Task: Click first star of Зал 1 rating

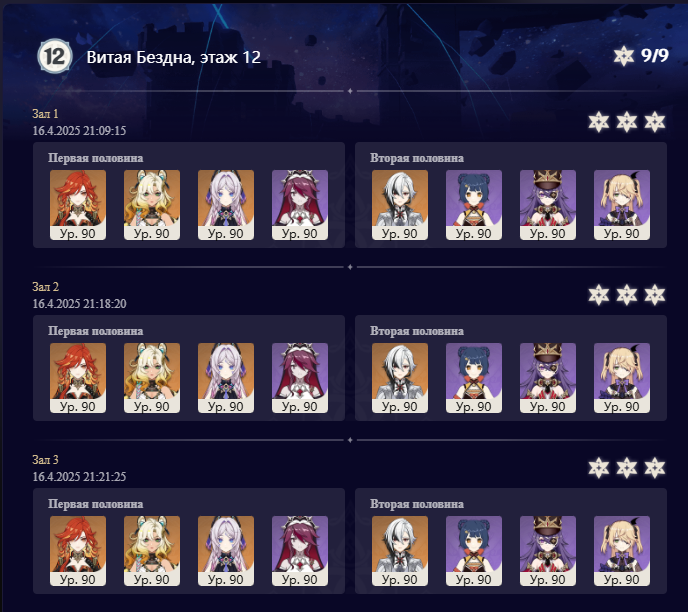Action: pos(599,122)
